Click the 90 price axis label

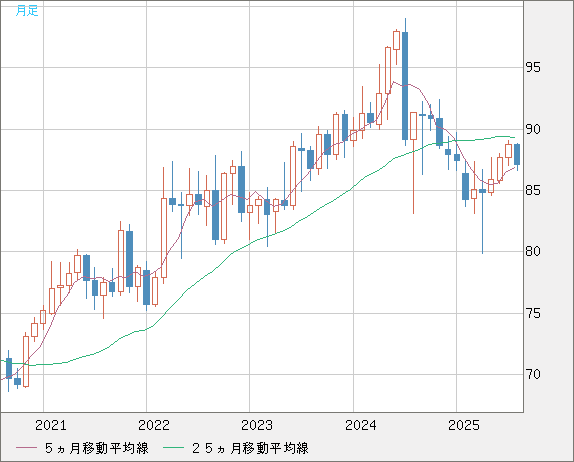533,129
